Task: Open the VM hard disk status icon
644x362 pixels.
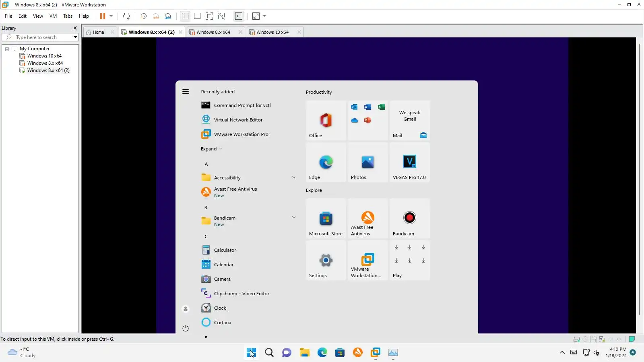Action: (x=576, y=339)
